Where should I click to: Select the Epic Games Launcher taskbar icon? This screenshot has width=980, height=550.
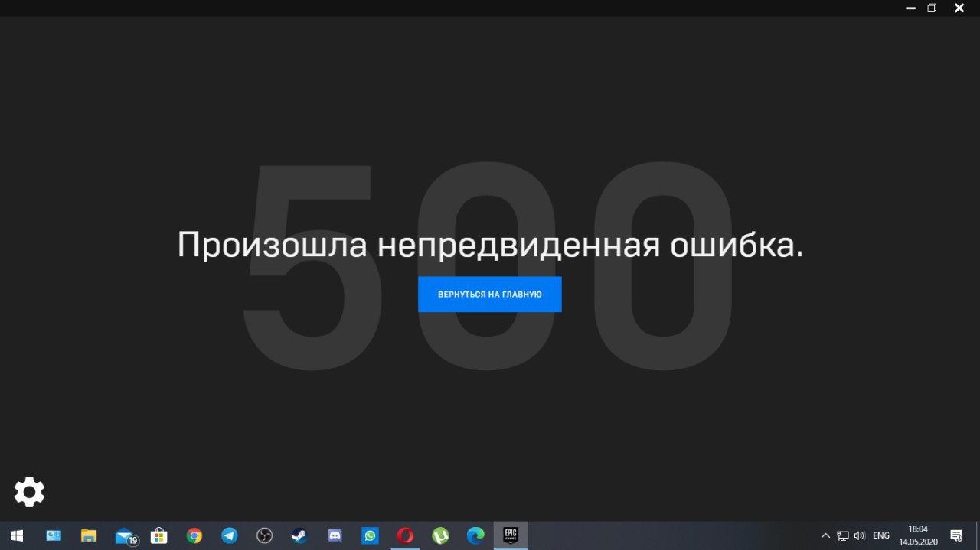coord(511,535)
